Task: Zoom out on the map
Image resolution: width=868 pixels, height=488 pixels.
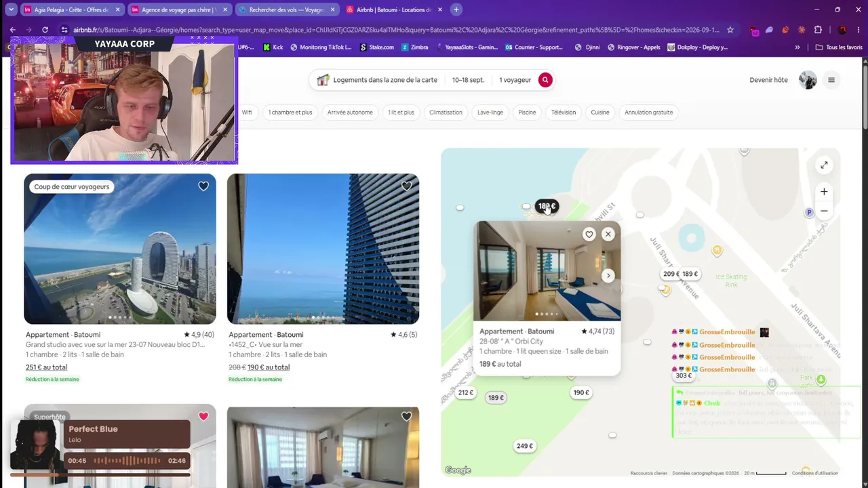Action: coord(824,211)
